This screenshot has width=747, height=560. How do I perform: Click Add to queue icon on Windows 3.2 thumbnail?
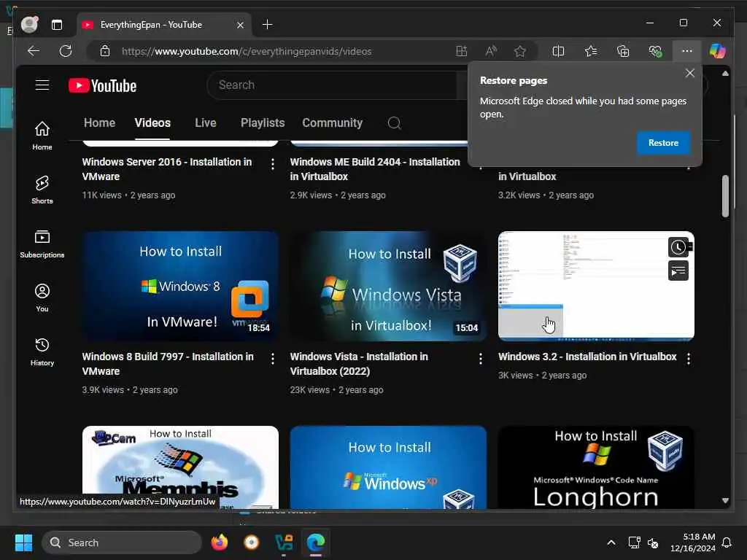coord(678,271)
